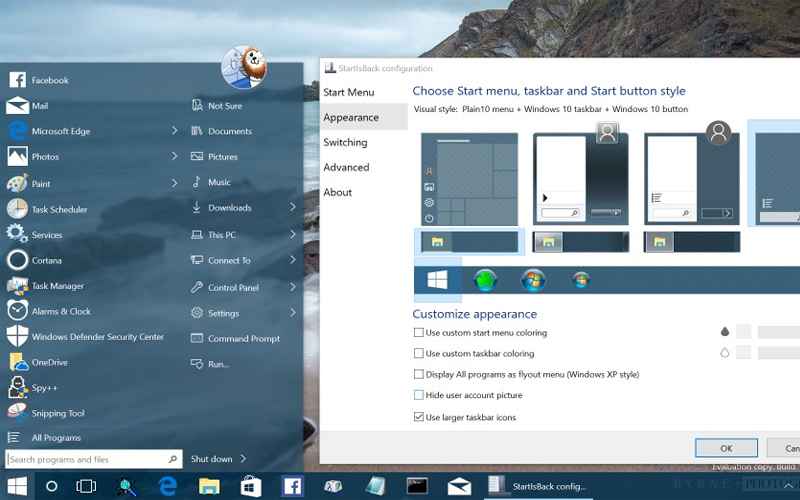This screenshot has height=500, width=800.
Task: Launch Spy++ from the Start menu
Action: [33, 388]
